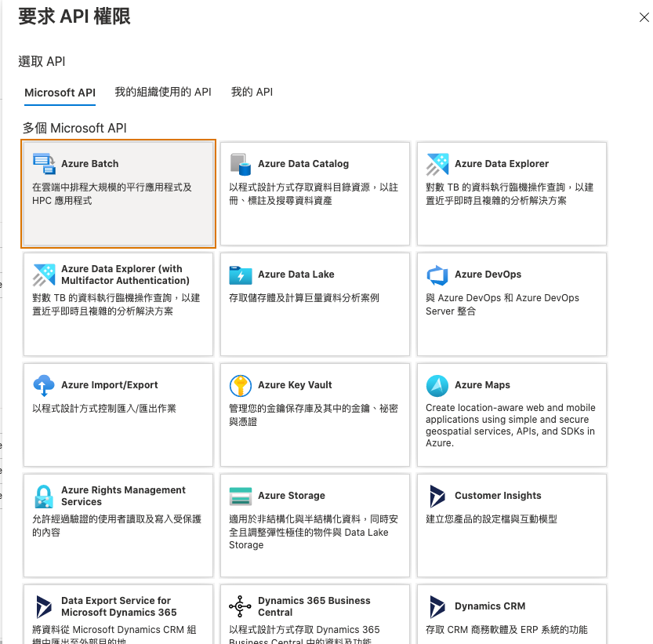Click description 管理您的金鑰保存庫及其中的金鑰、祕密與憑證

(314, 415)
